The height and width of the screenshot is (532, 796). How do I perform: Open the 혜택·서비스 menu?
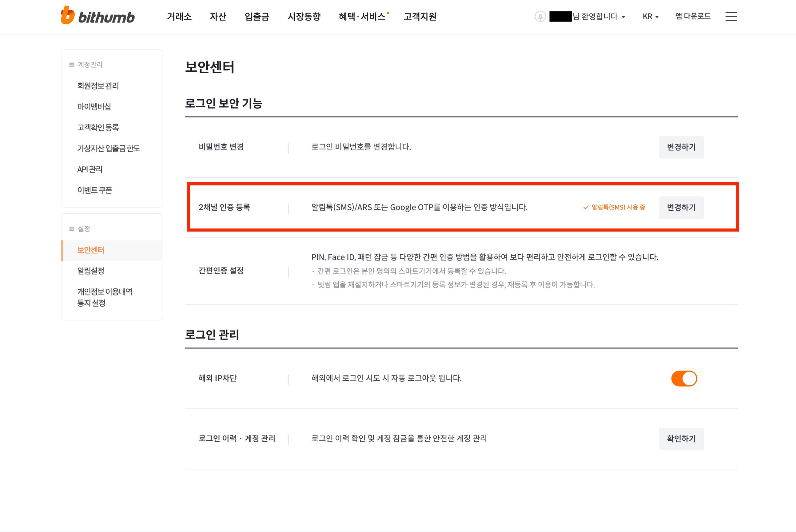[x=362, y=16]
